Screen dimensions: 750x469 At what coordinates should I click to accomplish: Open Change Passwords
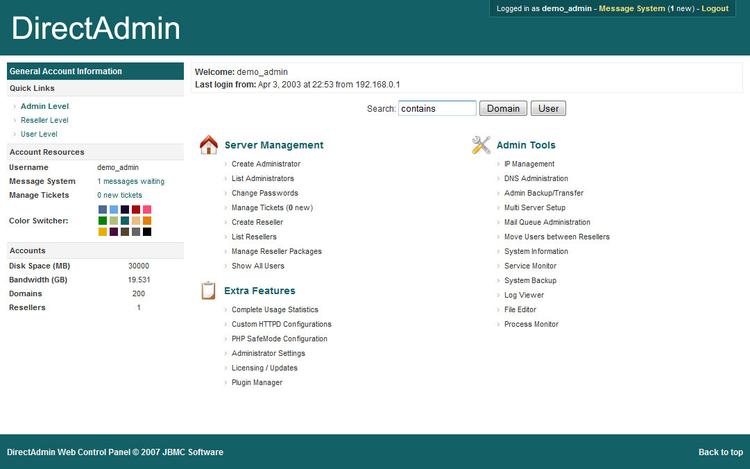(265, 193)
